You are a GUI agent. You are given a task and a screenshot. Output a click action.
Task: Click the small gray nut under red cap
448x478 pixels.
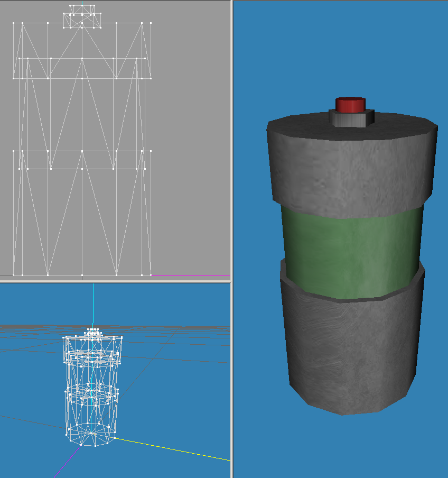point(351,119)
